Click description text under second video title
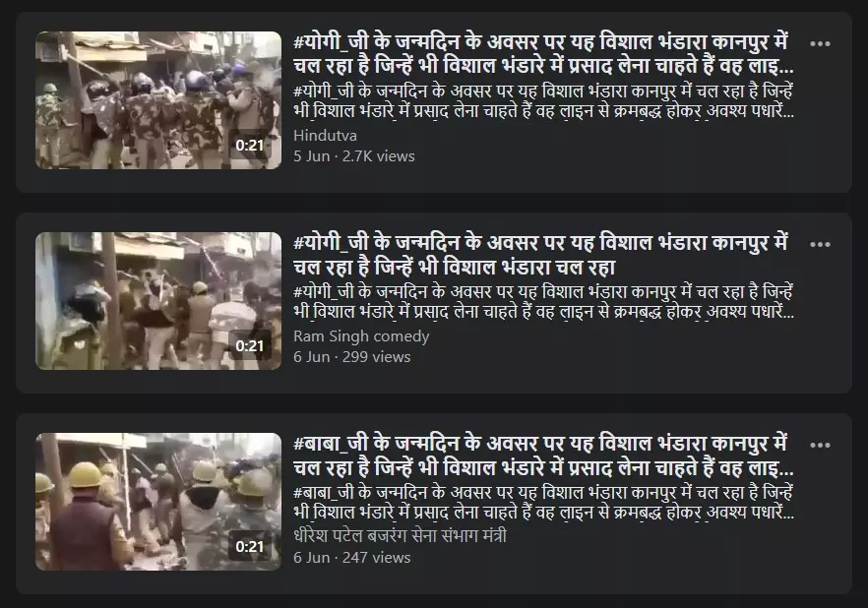Screen dimensions: 868x608 (x=543, y=302)
